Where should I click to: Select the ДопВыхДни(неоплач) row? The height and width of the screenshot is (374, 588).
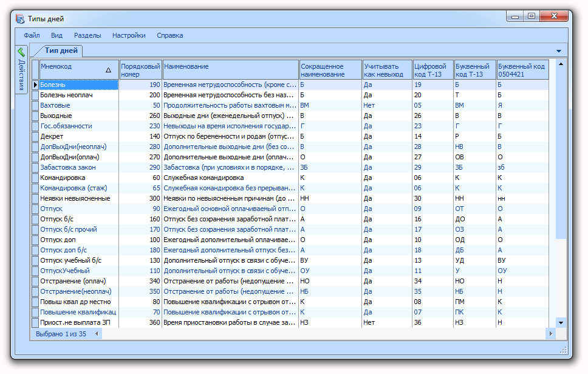pos(290,147)
